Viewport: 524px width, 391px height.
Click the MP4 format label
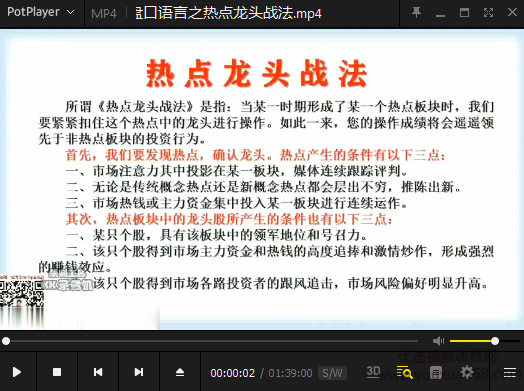pyautogui.click(x=104, y=13)
